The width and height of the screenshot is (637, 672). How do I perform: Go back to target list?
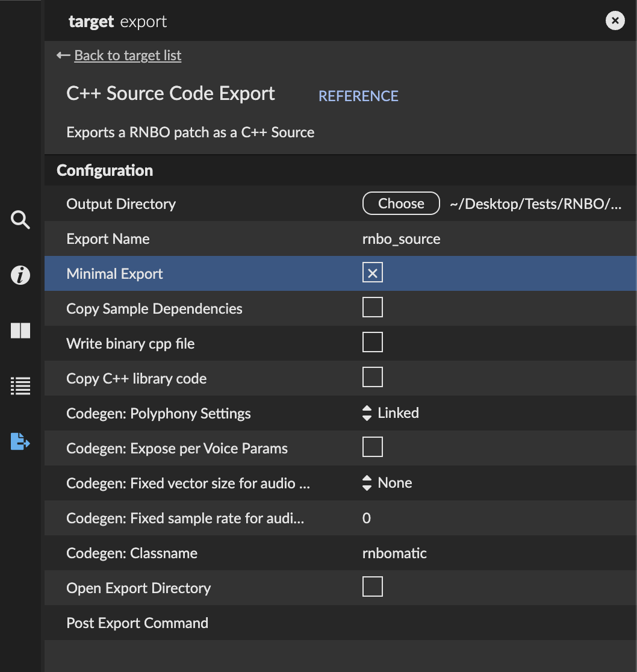coord(128,55)
